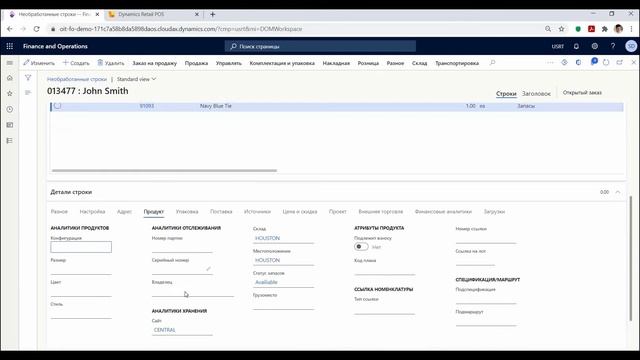Open the Invoice menu
This screenshot has width=640, height=360.
coord(336,63)
